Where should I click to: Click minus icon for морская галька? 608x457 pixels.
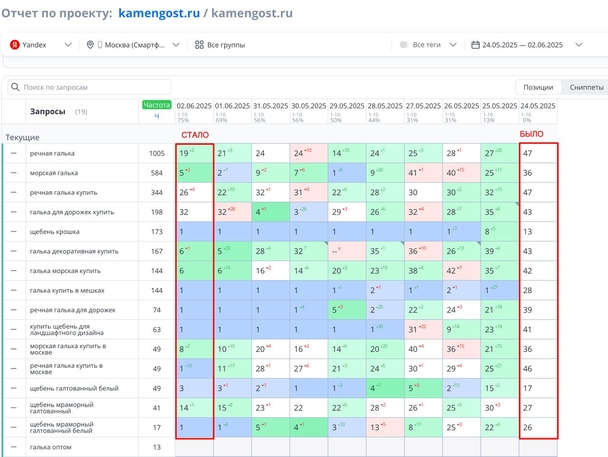click(14, 173)
